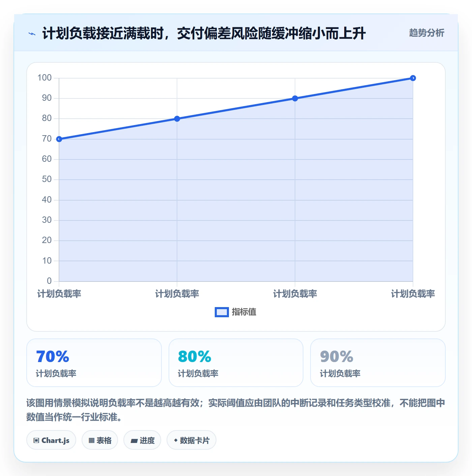472x476 pixels.
Task: Click the y-axis label 0
Action: click(x=49, y=281)
